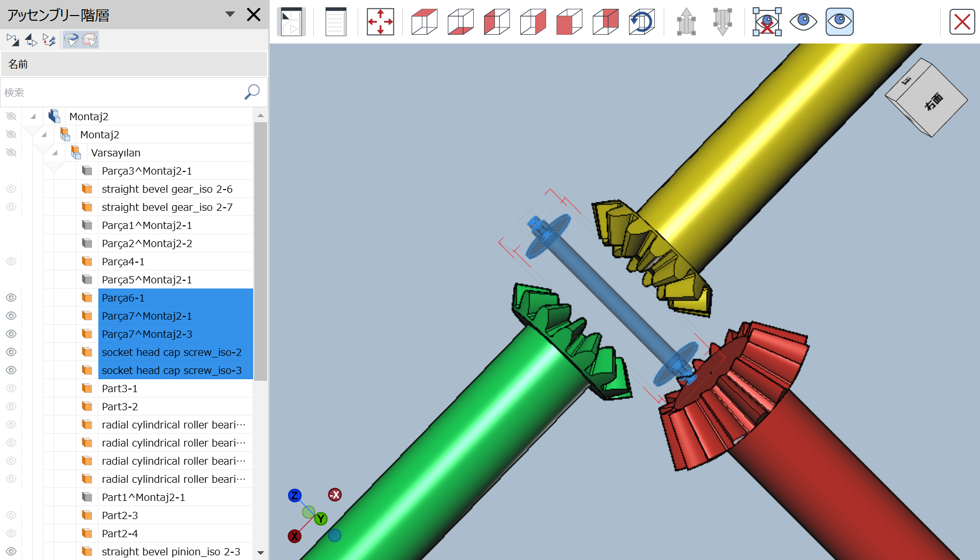Open the assembly hierarchy panel dropdown arrow
The image size is (980, 560).
230,15
